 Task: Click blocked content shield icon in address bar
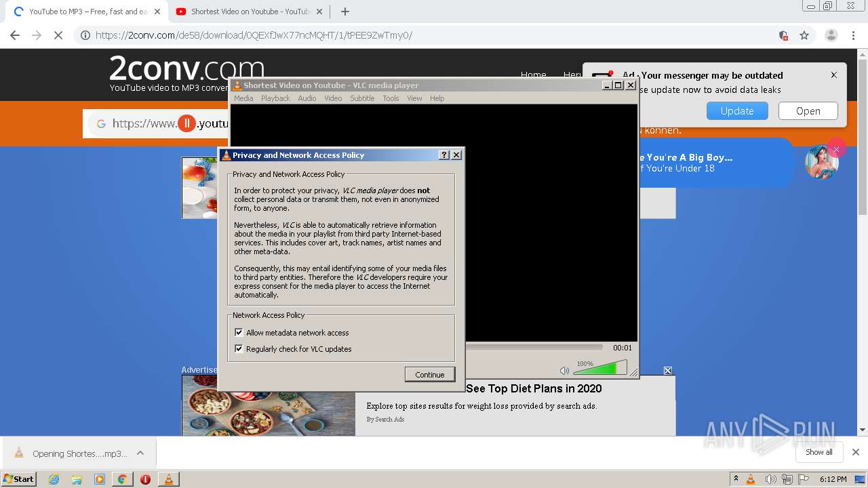[783, 35]
